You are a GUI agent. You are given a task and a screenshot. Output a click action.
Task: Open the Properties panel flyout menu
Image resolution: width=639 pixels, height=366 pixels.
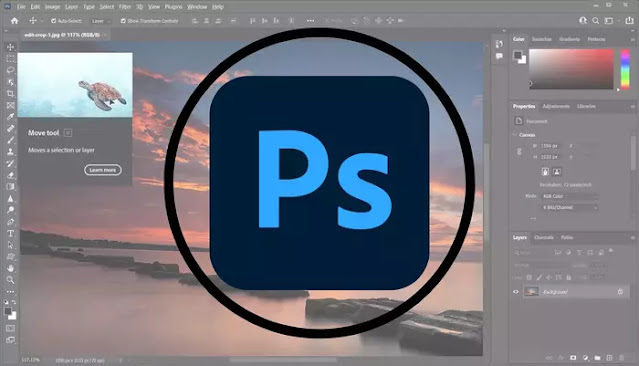point(633,107)
